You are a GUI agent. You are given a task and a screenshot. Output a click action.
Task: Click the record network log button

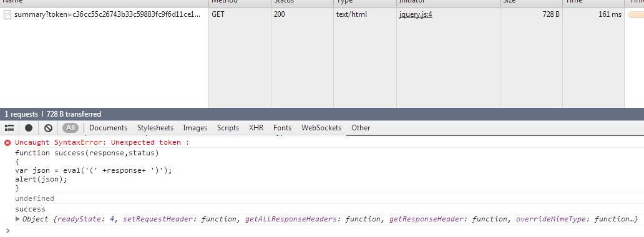point(28,128)
